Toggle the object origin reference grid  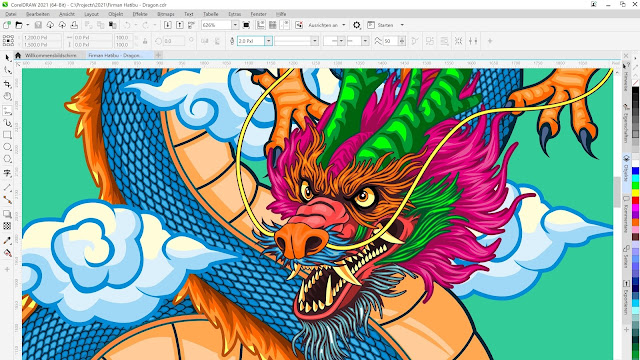(x=8, y=41)
